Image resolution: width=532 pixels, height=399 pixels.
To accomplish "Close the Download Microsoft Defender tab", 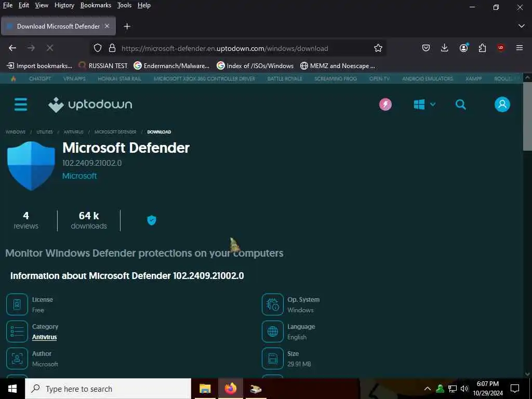I will click(107, 26).
